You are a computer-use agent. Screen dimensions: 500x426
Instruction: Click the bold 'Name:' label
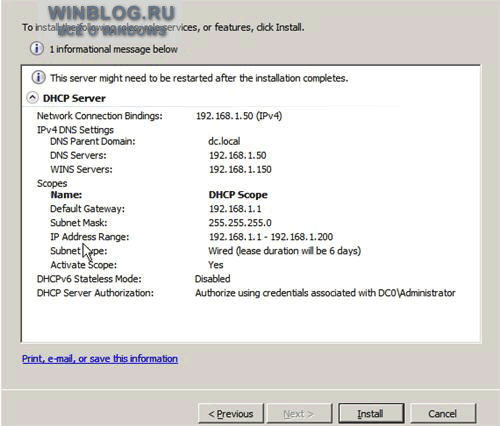click(x=66, y=195)
